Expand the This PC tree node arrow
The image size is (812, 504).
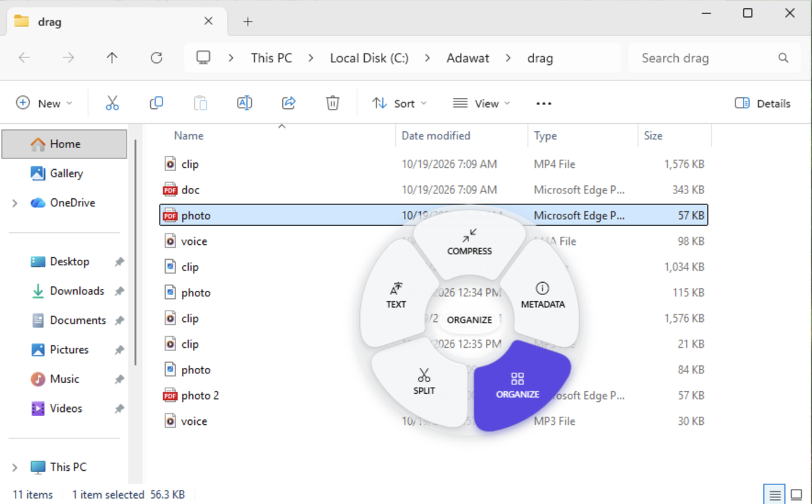coord(15,467)
